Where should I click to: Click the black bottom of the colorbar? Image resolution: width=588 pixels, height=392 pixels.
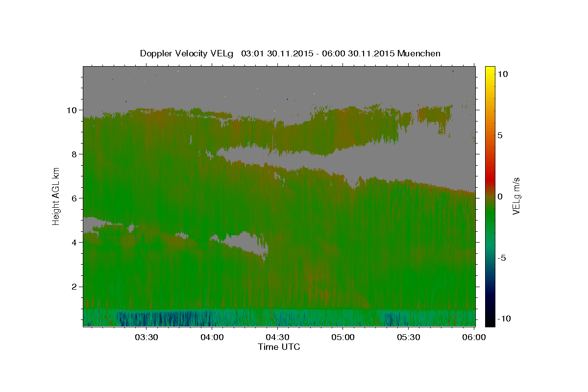tap(490, 322)
